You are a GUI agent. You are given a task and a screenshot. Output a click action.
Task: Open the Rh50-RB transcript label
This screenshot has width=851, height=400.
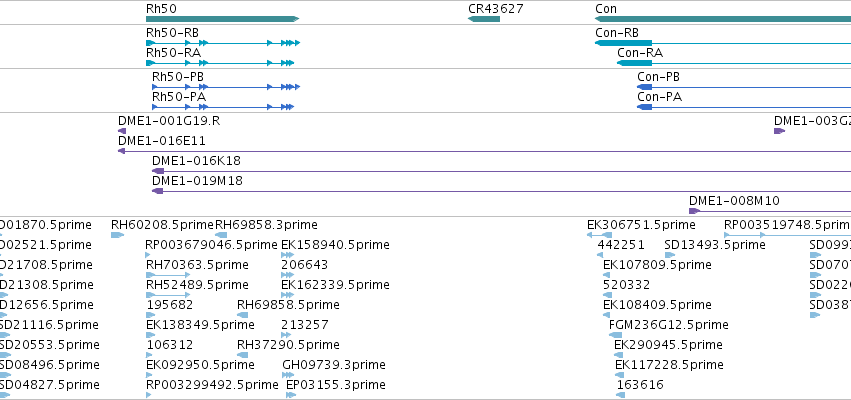point(172,33)
